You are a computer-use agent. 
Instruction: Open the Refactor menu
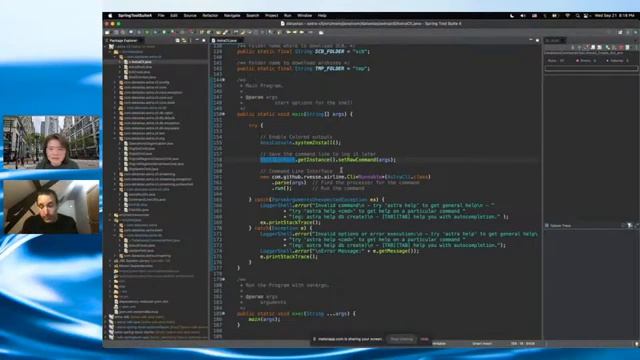coord(210,16)
